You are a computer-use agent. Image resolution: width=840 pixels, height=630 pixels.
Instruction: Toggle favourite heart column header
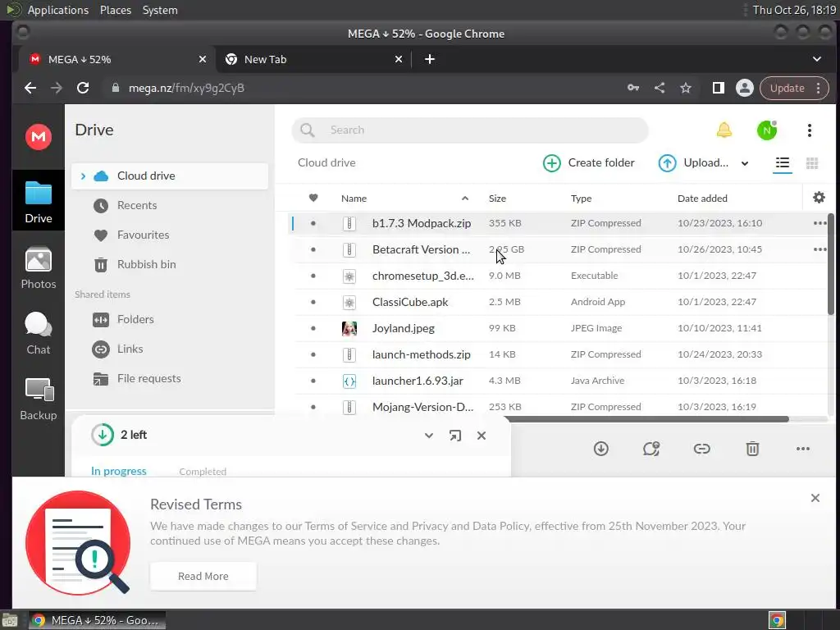pos(313,198)
